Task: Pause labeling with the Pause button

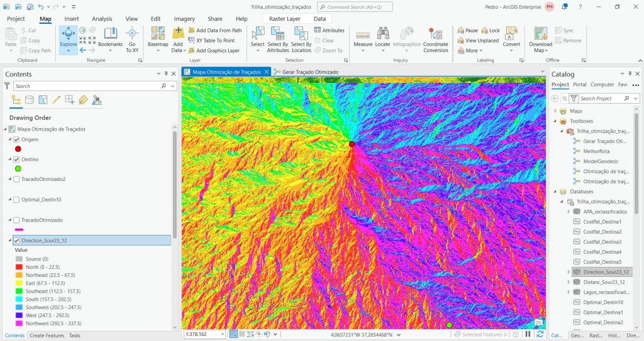Action: pyautogui.click(x=467, y=30)
